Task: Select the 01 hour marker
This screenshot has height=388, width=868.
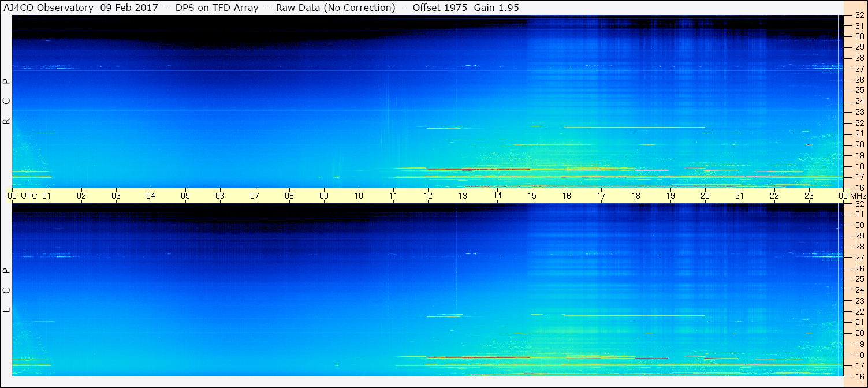Action: 47,196
